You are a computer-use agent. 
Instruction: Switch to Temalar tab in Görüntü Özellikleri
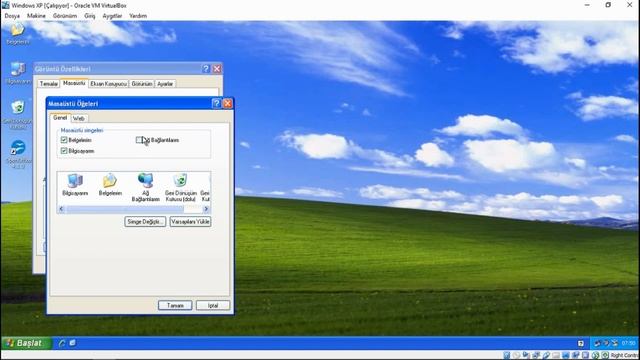click(x=49, y=84)
